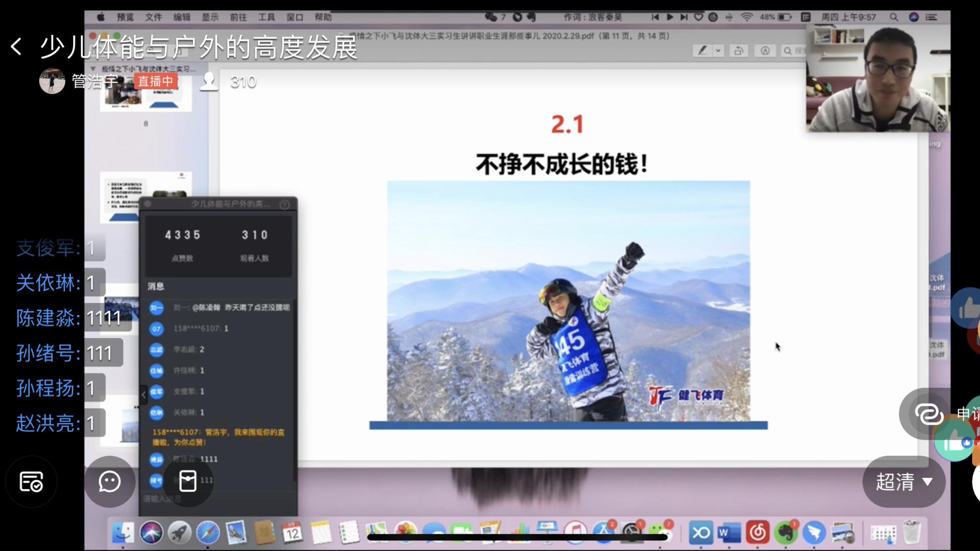Play the music in menu bar
Viewport: 980px width, 551px height.
[670, 17]
